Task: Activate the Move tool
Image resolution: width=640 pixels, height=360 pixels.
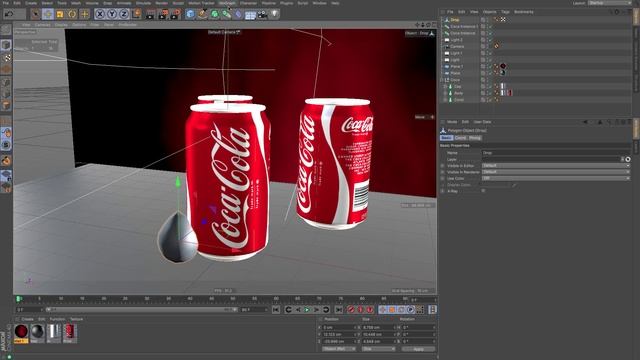Action: point(47,14)
